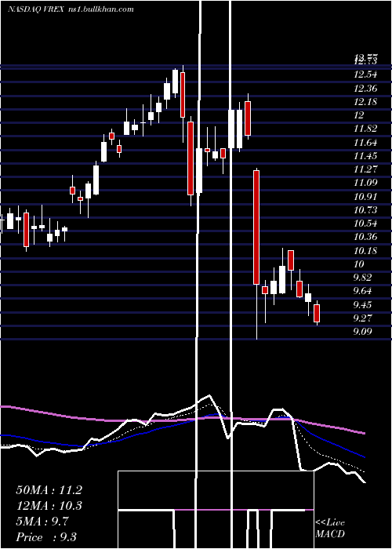Click the last red candlestick near 9.27
Viewport: 392px width, 549px height.
(317, 313)
